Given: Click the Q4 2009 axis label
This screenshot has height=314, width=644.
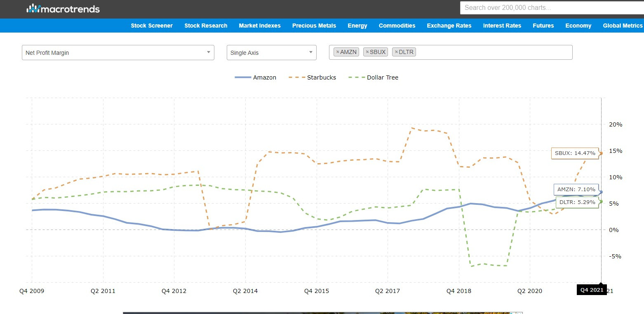Looking at the screenshot, I should point(32,291).
